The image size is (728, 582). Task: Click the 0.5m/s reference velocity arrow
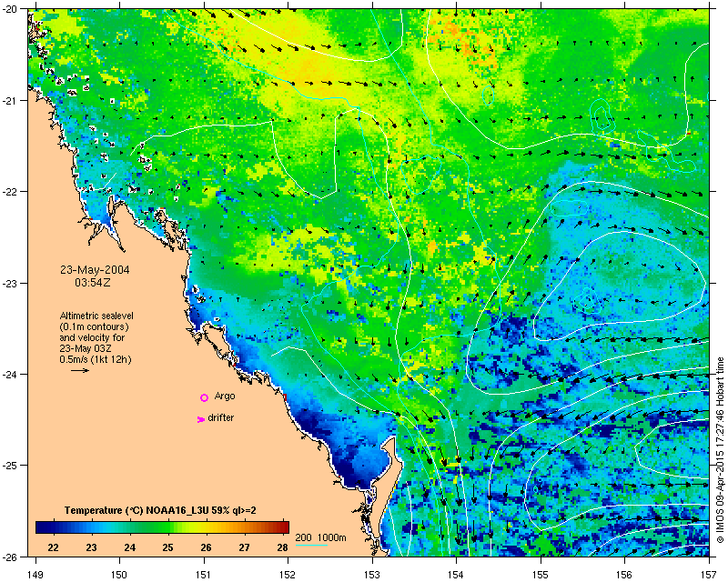(x=80, y=370)
